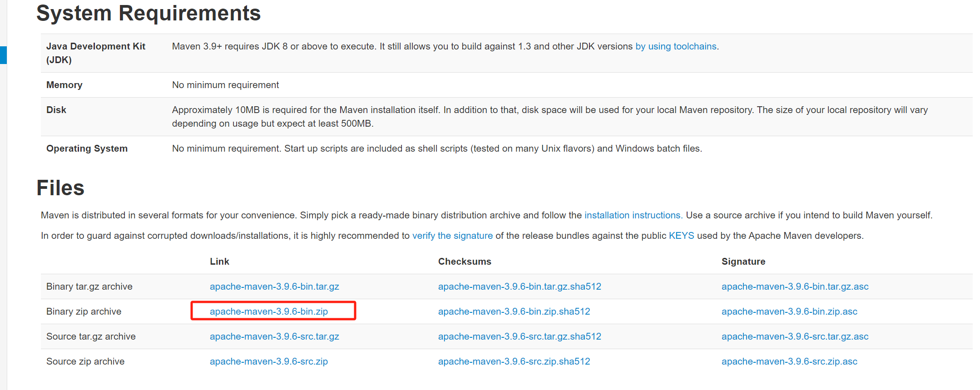980x390 pixels.
Task: Click the 'Approximately 10MB is required' disk text
Action: coord(550,117)
